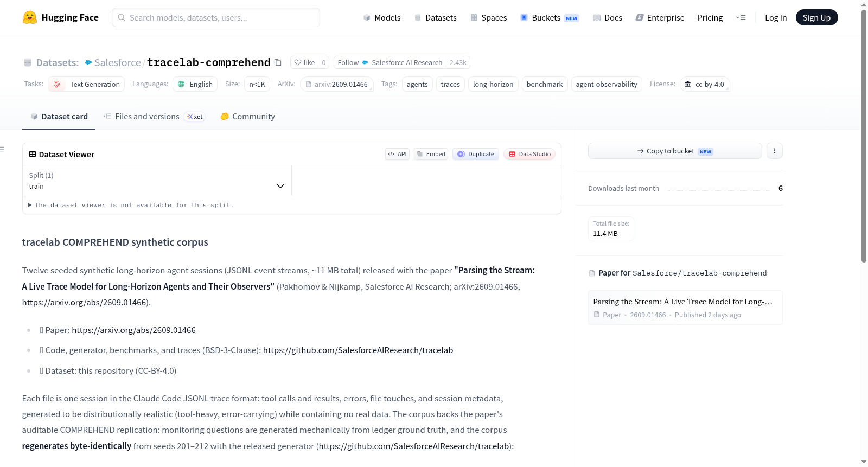Click the Hugging Face emoji logo
Image resolution: width=868 pixels, height=467 pixels.
(x=30, y=17)
